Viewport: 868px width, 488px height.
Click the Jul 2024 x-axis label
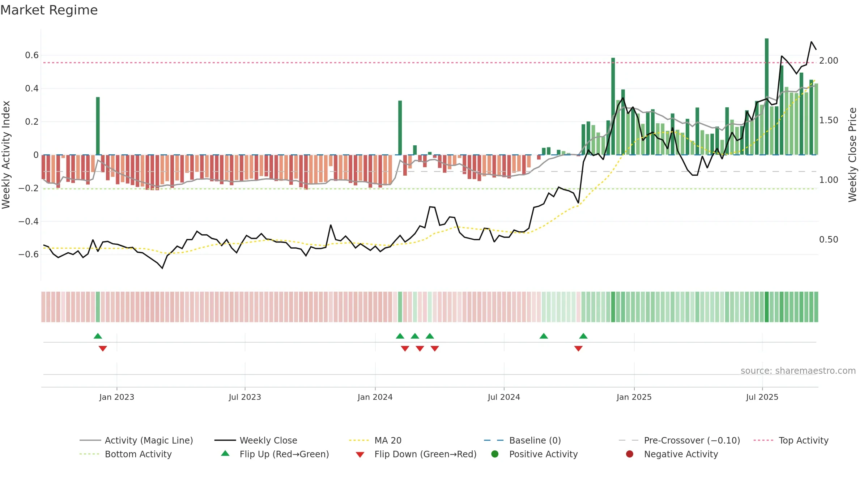(x=504, y=397)
